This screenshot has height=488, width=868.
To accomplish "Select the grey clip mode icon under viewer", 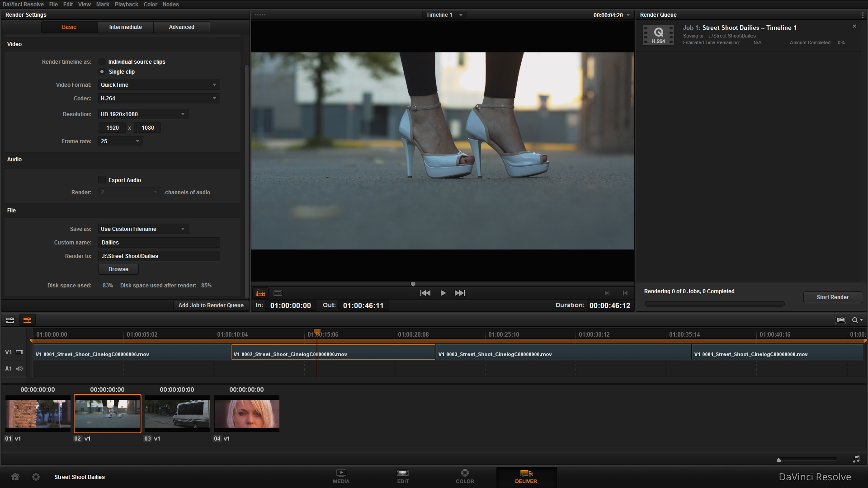I will [x=278, y=293].
